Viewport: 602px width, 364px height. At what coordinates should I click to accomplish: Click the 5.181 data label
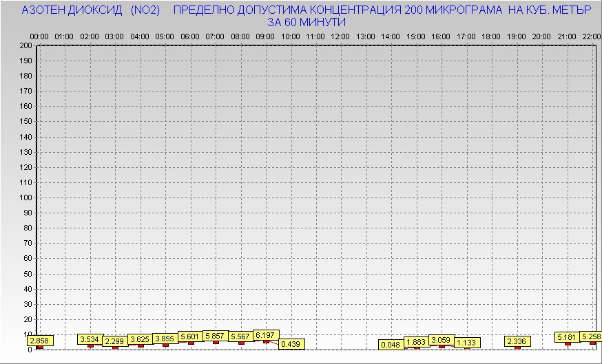(x=568, y=337)
